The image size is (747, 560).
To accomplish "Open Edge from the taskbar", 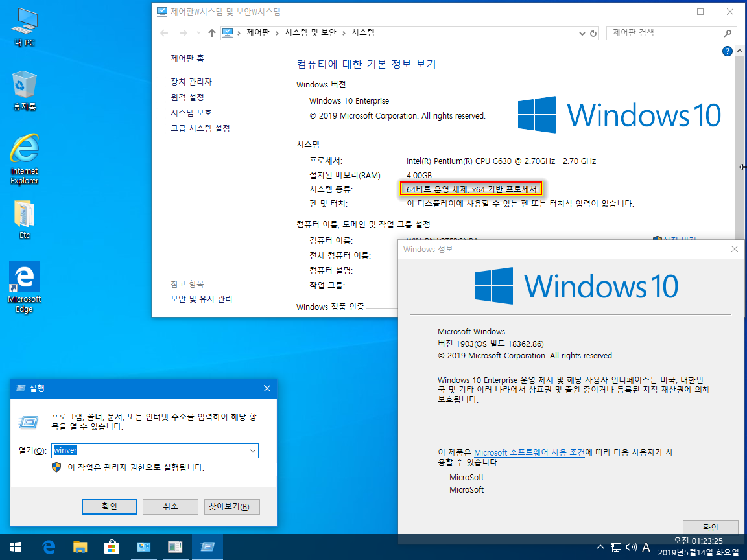I will [x=49, y=547].
